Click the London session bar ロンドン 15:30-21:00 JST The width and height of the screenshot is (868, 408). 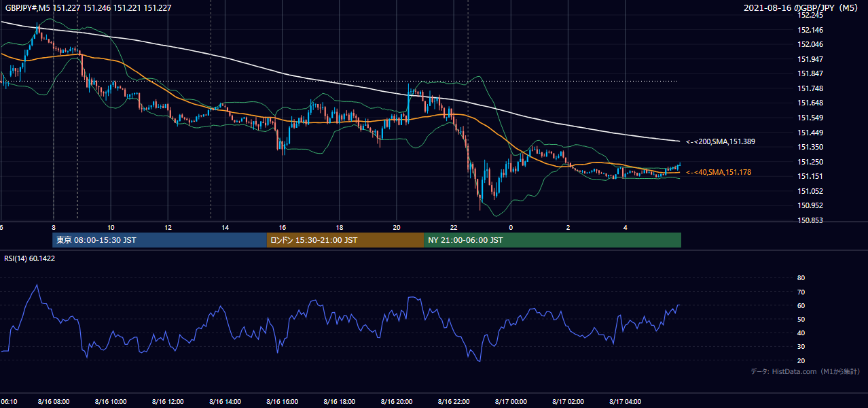click(345, 240)
